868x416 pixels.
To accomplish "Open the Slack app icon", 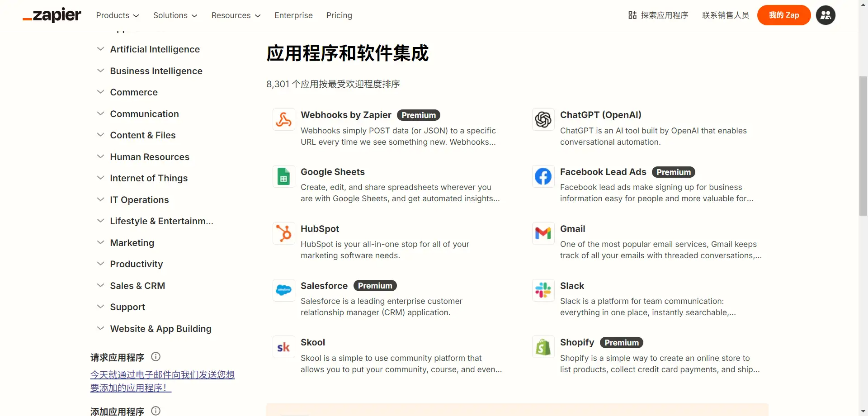I will pos(543,290).
